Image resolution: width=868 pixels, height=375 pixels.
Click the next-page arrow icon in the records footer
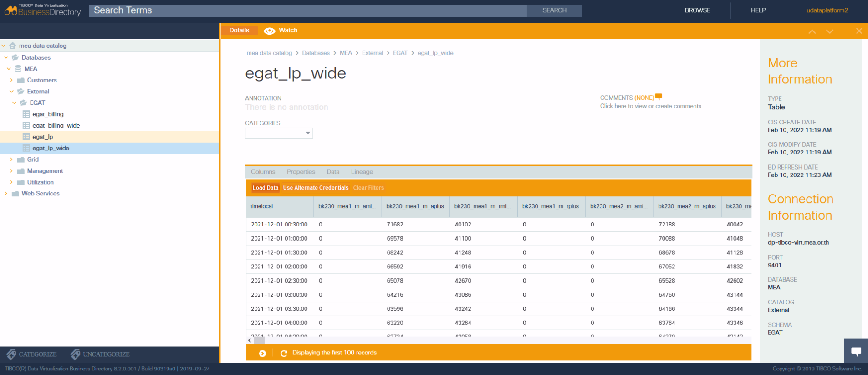[x=262, y=353]
